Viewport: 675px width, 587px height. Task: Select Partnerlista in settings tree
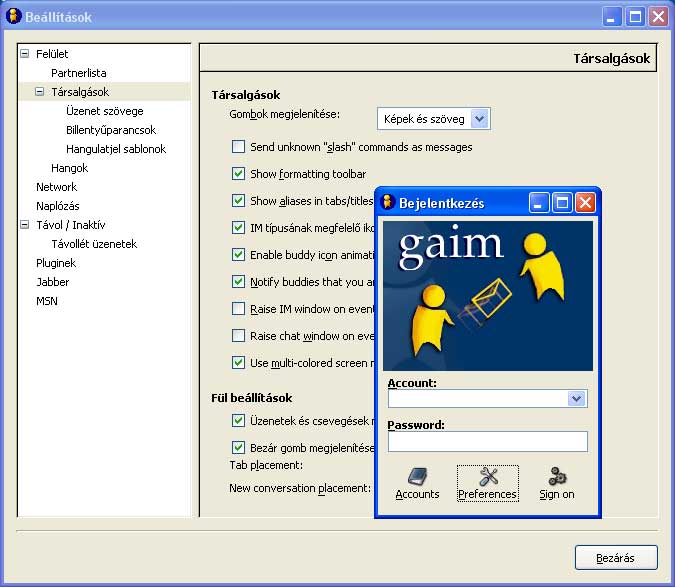click(79, 73)
